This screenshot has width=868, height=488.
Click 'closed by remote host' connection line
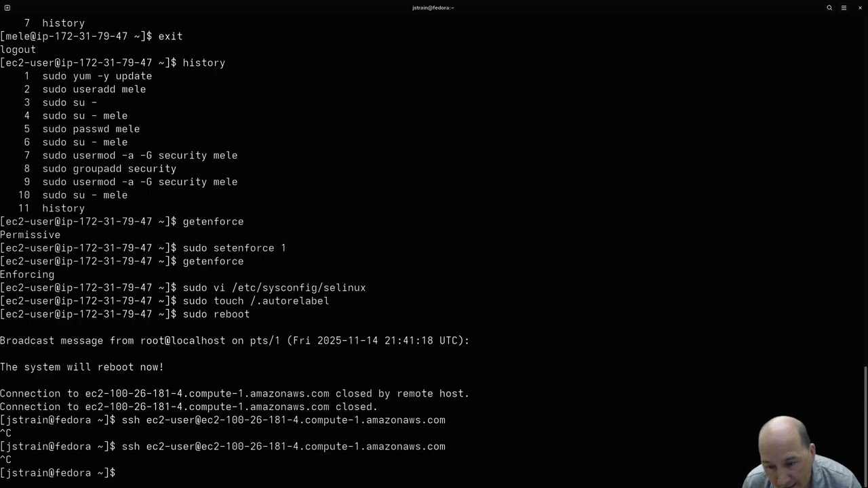235,394
